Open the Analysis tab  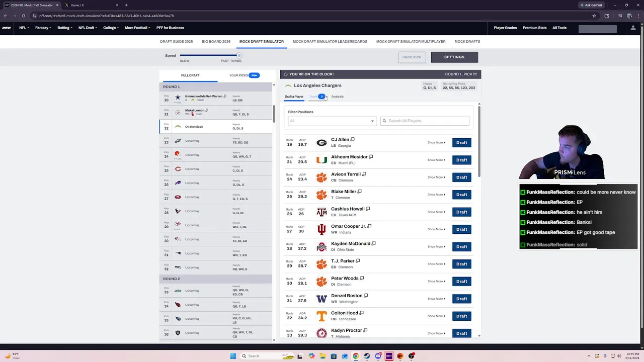(x=338, y=97)
